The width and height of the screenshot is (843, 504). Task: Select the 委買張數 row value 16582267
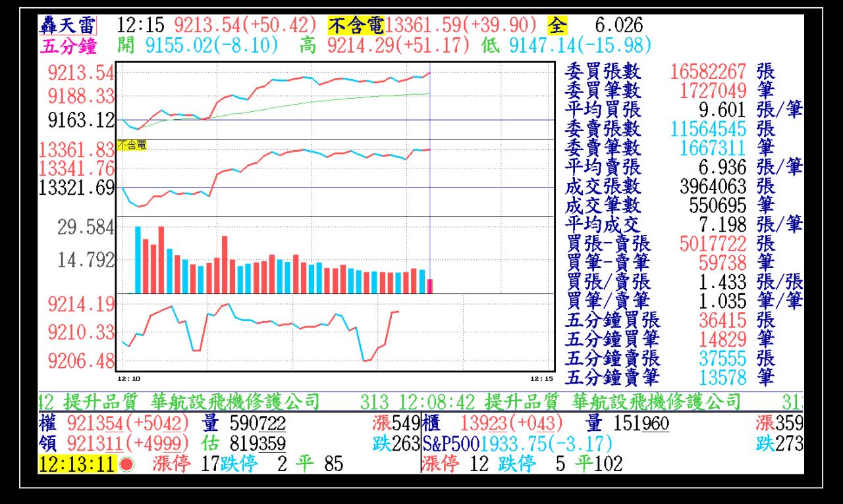708,71
